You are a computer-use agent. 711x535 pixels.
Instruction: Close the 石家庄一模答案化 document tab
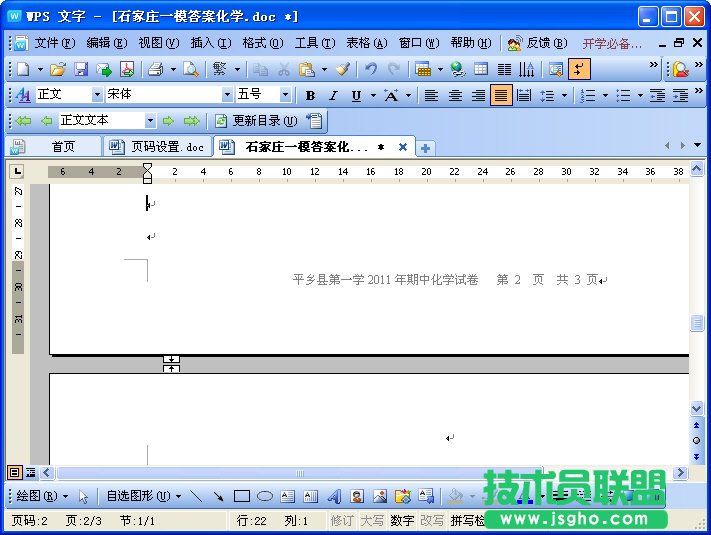tap(403, 147)
